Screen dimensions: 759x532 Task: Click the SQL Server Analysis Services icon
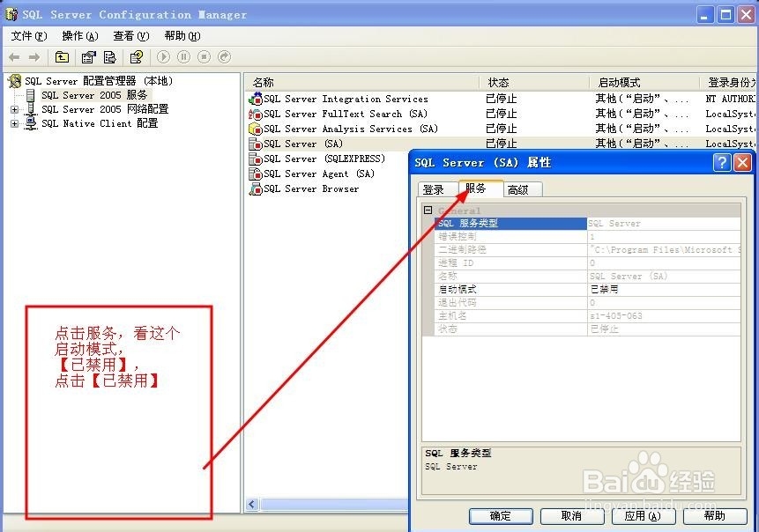tap(255, 129)
